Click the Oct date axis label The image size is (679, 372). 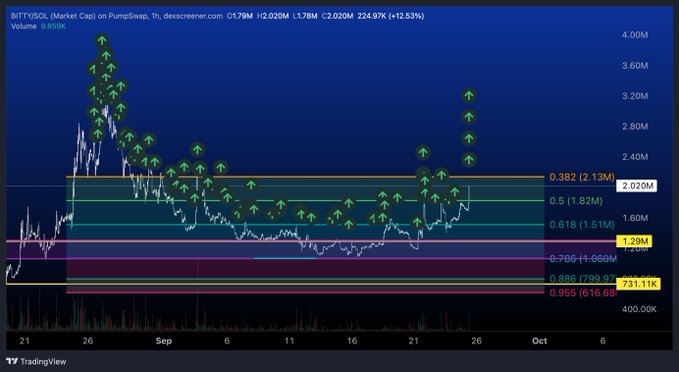point(539,341)
